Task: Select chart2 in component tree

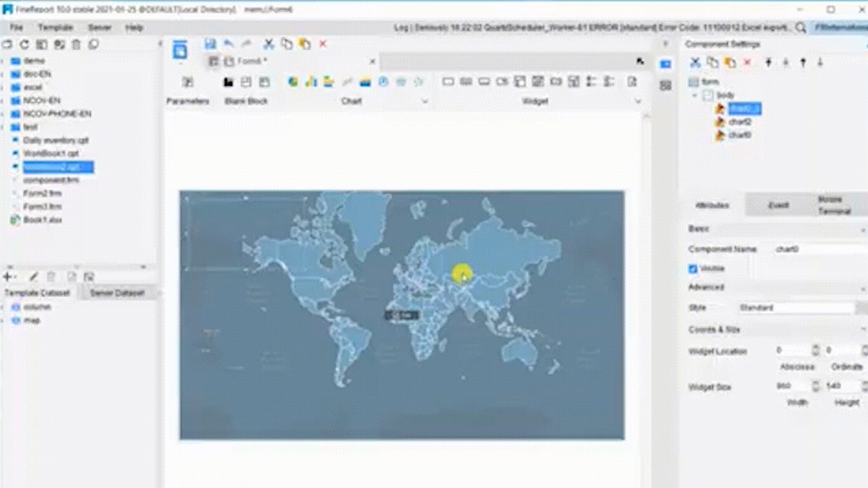Action: (739, 121)
